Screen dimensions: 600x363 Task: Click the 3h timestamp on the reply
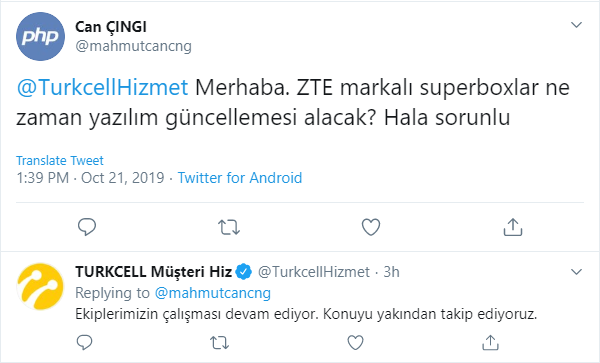(x=391, y=272)
